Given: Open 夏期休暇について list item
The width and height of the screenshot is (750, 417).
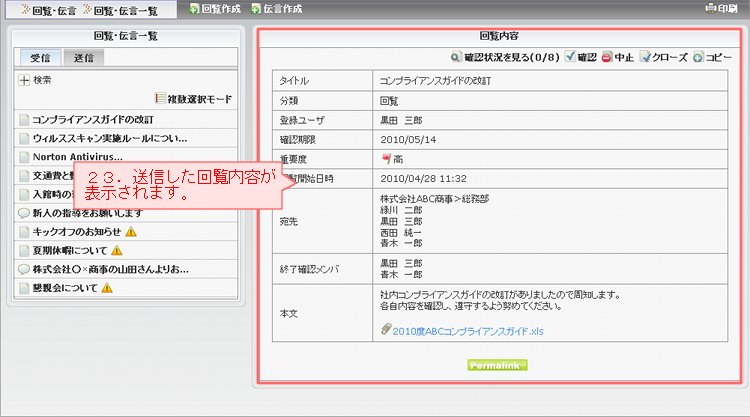Looking at the screenshot, I should pos(70,251).
